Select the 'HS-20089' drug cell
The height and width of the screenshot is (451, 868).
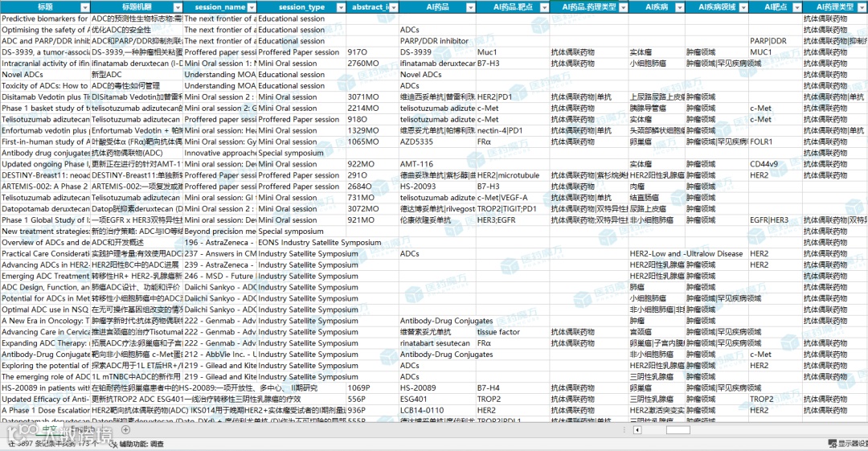437,387
